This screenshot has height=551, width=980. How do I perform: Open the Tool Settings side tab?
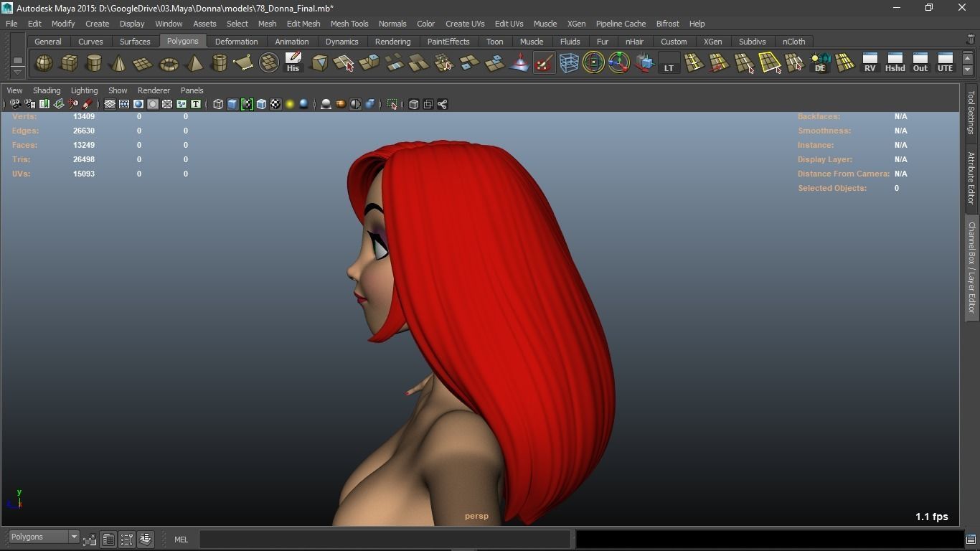(x=971, y=113)
